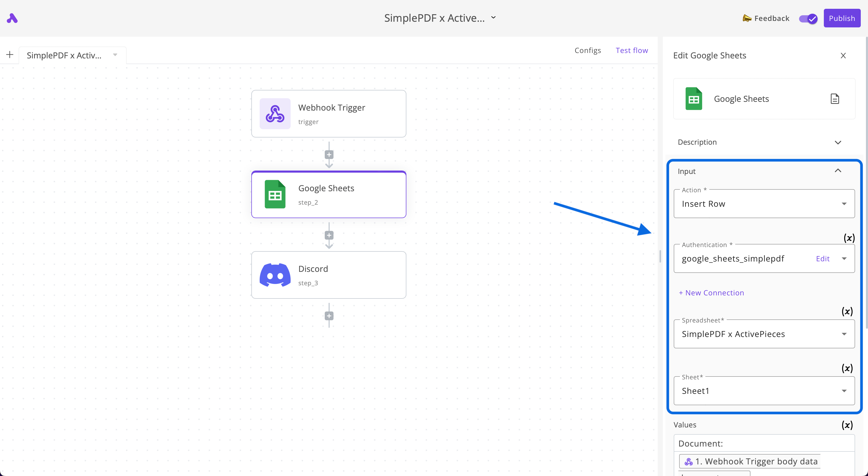Edit the google_sheets_simplepdf connection
The width and height of the screenshot is (868, 476).
click(x=823, y=259)
